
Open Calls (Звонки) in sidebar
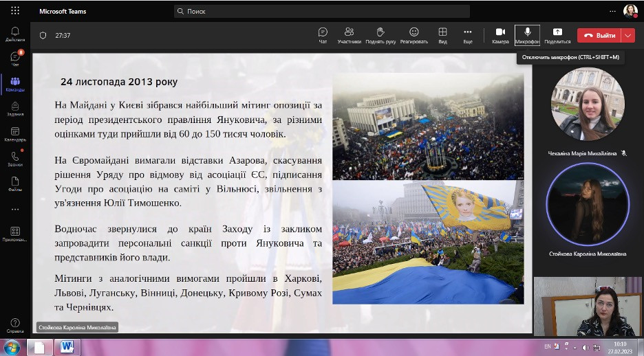pyautogui.click(x=15, y=159)
